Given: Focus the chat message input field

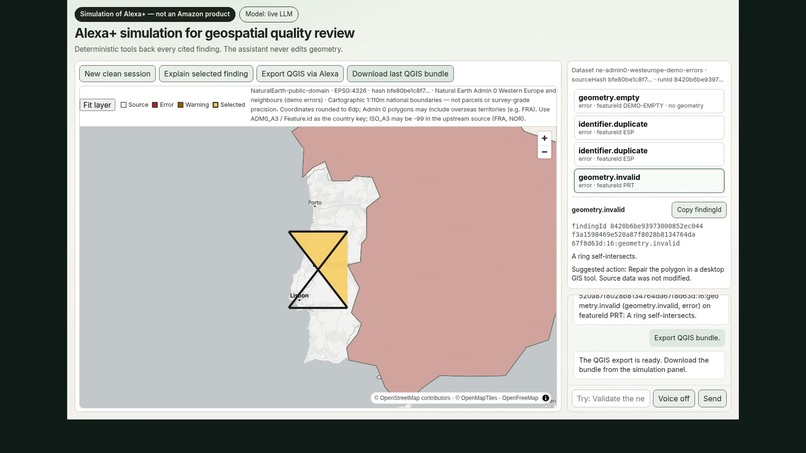Looking at the screenshot, I should (x=611, y=398).
